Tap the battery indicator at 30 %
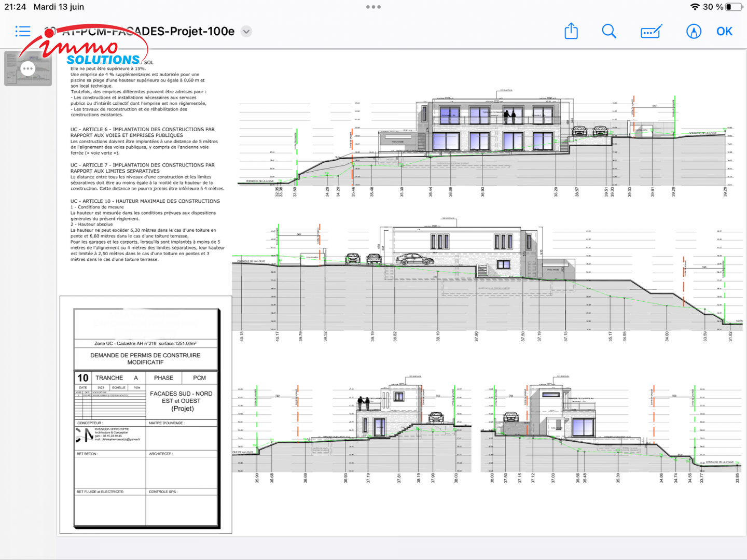The height and width of the screenshot is (560, 747). pyautogui.click(x=734, y=7)
